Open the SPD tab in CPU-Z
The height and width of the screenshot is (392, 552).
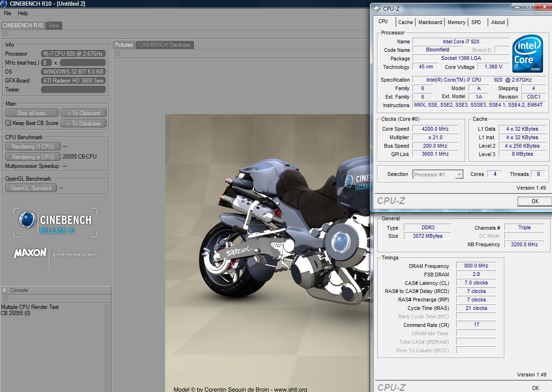(x=476, y=22)
